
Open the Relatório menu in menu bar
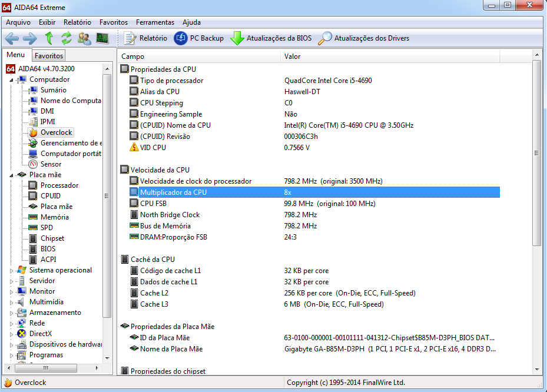[x=77, y=22]
